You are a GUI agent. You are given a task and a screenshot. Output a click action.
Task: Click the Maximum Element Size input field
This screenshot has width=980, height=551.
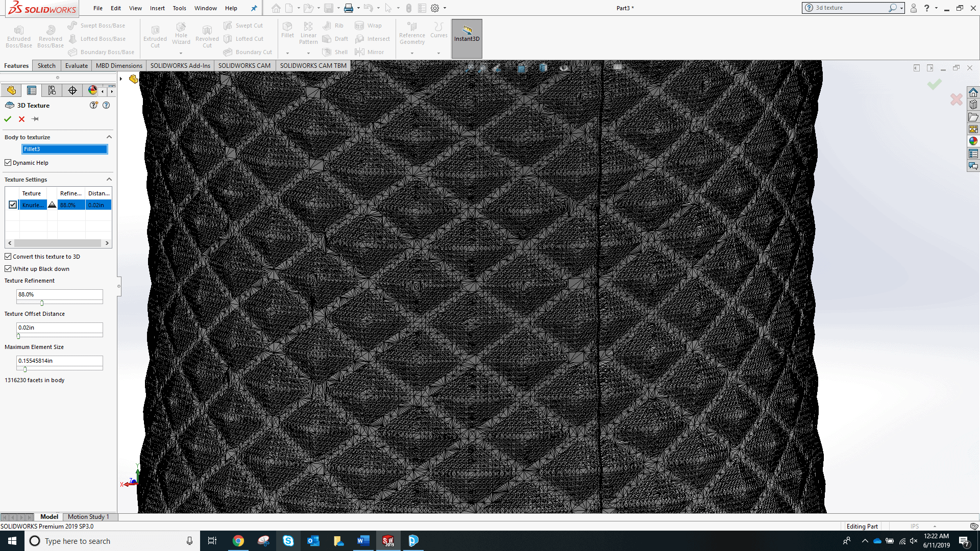coord(59,361)
